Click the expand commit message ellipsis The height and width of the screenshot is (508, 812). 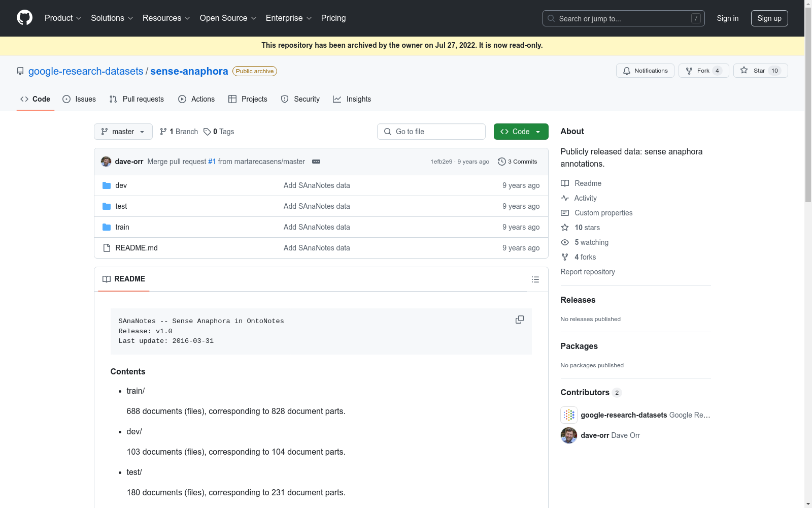(x=316, y=162)
